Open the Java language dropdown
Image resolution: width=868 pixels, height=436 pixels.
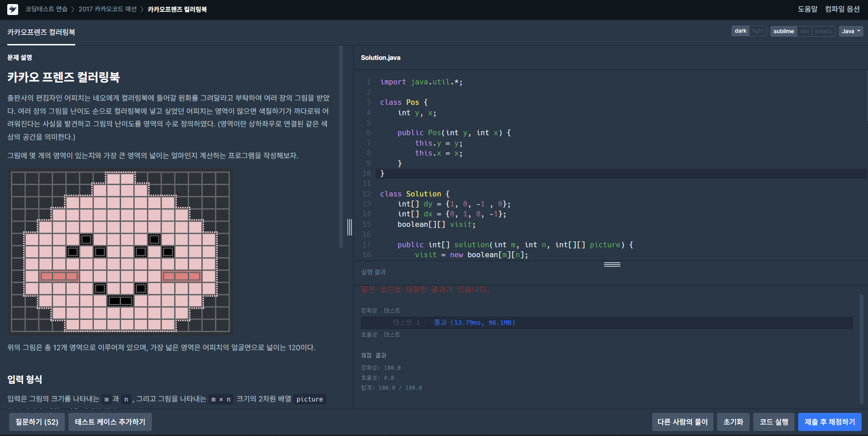(851, 31)
